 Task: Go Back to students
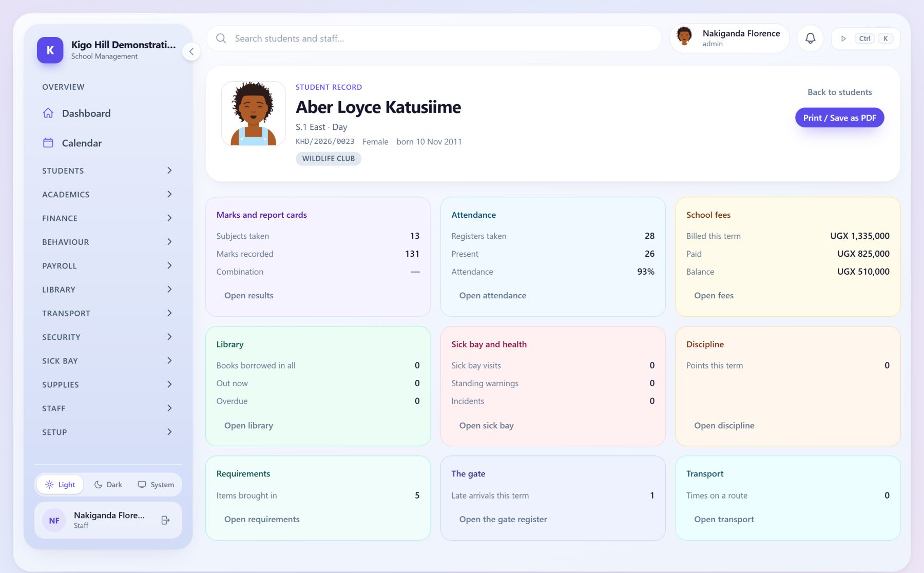(839, 92)
